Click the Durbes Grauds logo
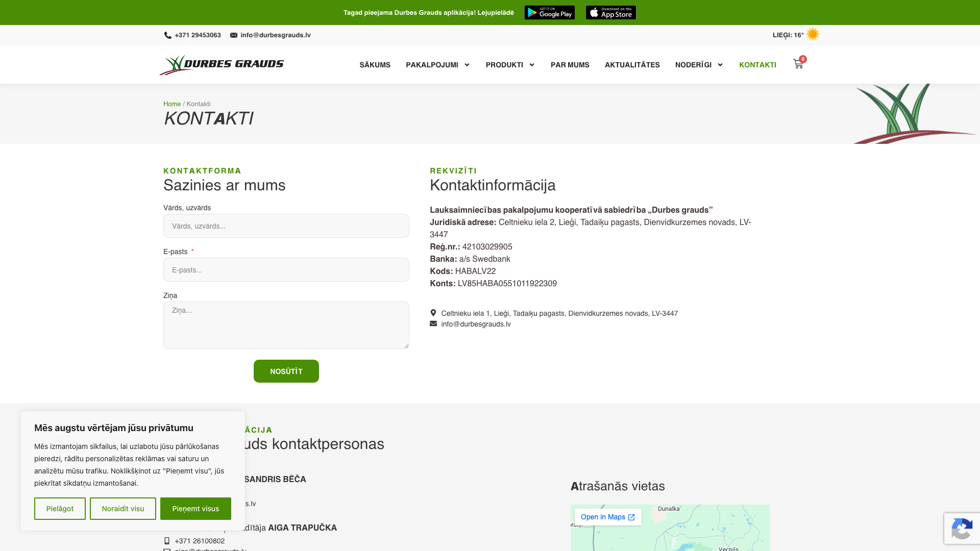 222,65
